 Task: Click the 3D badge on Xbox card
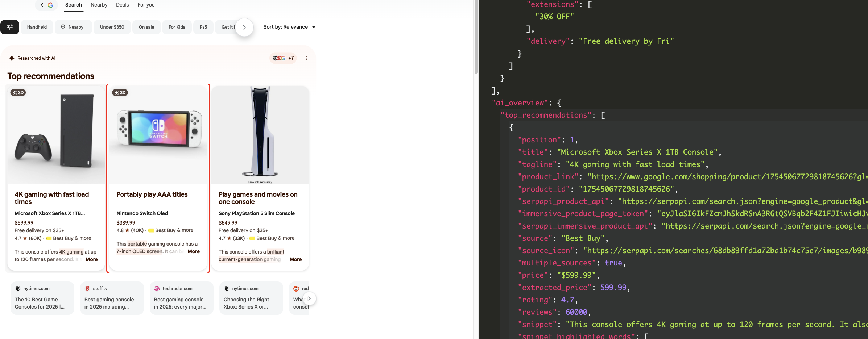tap(18, 93)
